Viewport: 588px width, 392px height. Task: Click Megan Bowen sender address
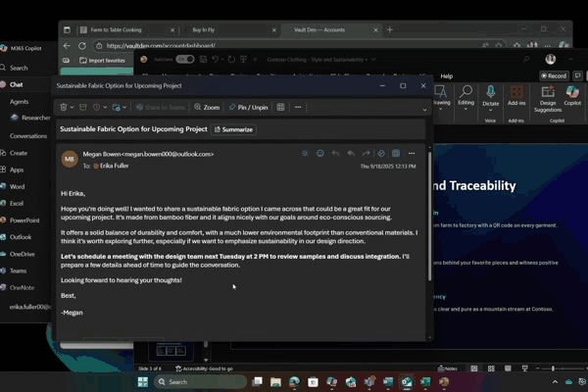click(148, 154)
